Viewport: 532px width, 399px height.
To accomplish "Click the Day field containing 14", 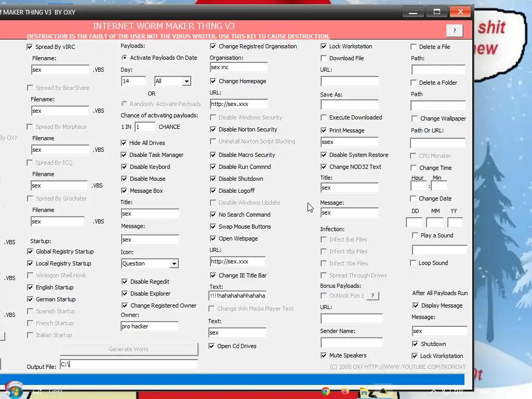I will (134, 81).
